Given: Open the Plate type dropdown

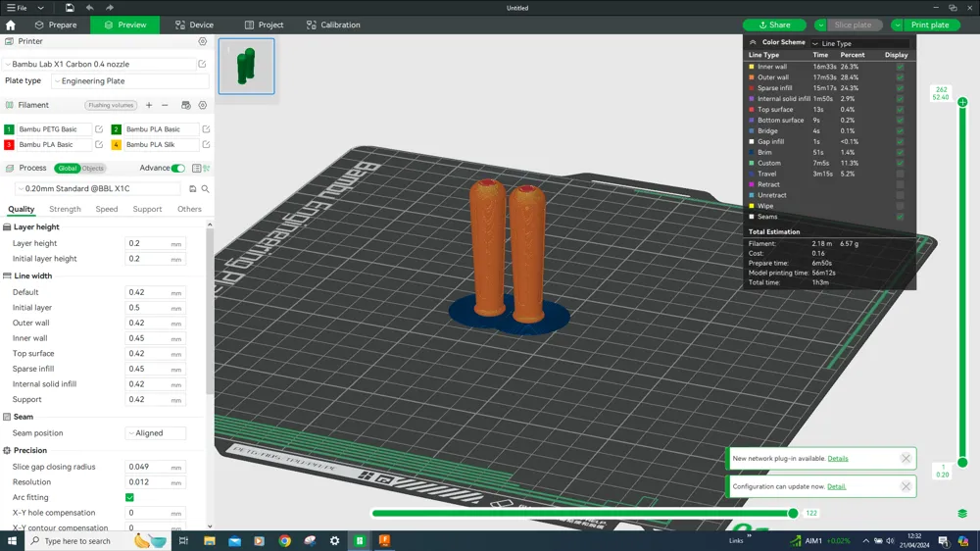Looking at the screenshot, I should 129,81.
